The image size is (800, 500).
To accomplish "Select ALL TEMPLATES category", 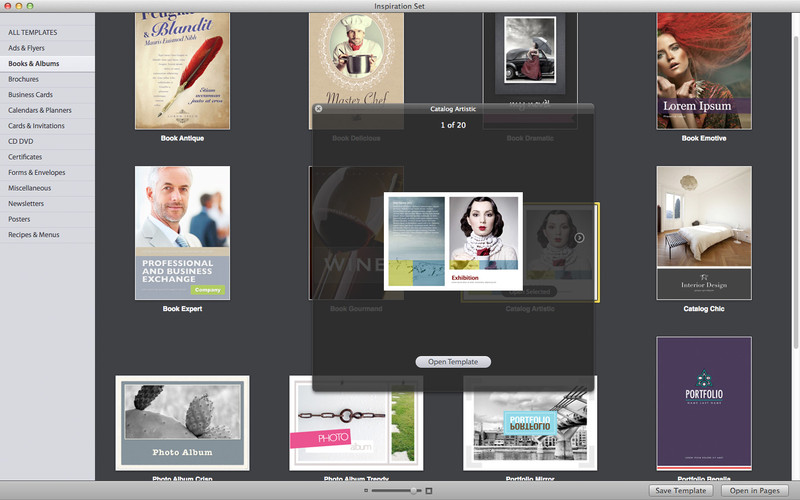I will (x=47, y=32).
